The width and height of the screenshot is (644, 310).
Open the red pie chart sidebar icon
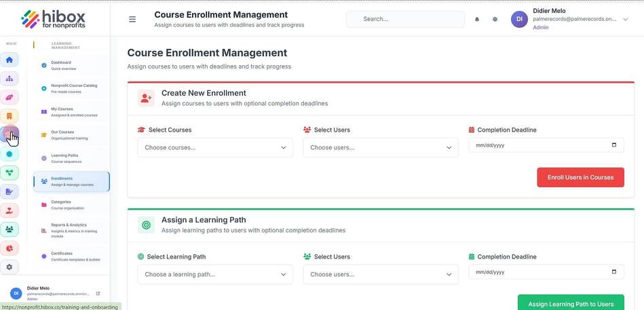pos(9,248)
